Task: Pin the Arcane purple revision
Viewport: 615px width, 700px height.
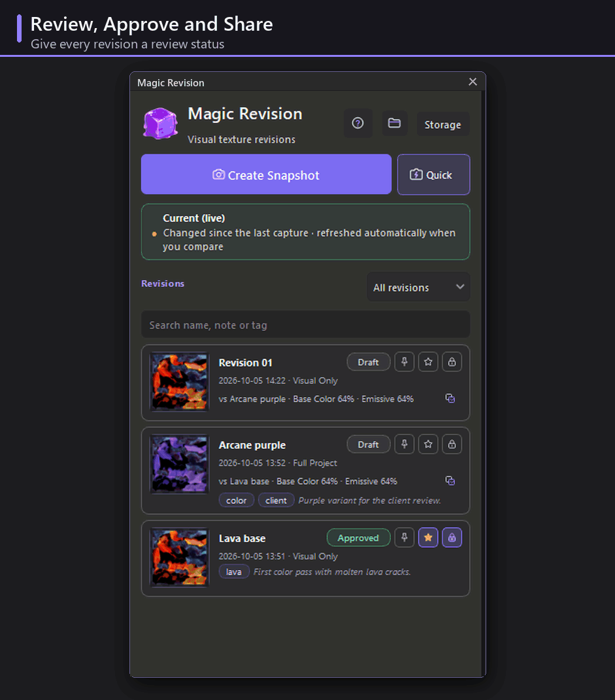Action: [405, 444]
